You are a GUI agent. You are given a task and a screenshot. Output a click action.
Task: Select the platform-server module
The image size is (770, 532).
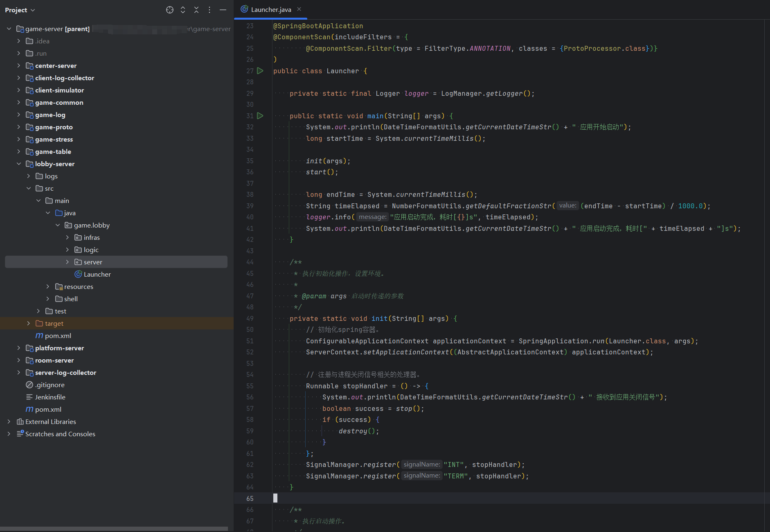coord(59,348)
